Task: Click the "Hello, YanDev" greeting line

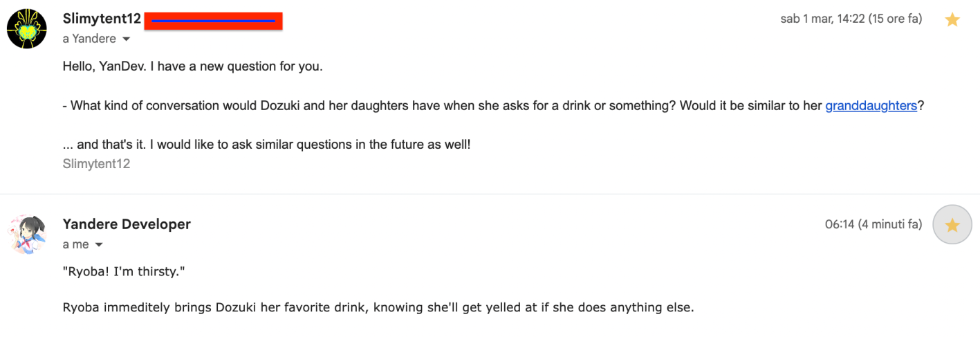Action: point(192,68)
